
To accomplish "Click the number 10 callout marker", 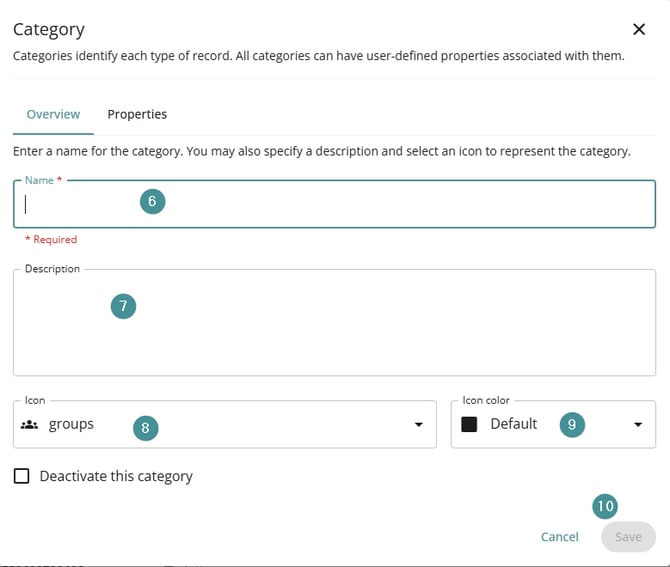I will click(605, 506).
